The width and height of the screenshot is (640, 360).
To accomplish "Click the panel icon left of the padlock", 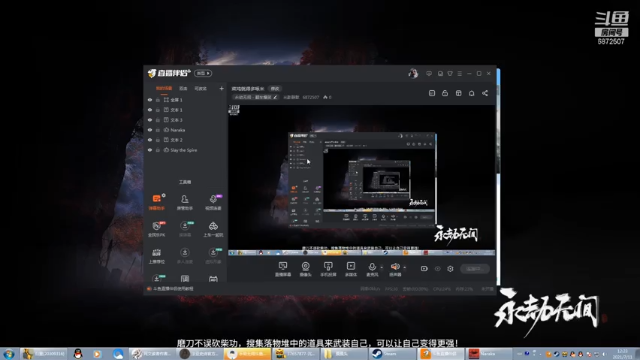I will tap(432, 93).
